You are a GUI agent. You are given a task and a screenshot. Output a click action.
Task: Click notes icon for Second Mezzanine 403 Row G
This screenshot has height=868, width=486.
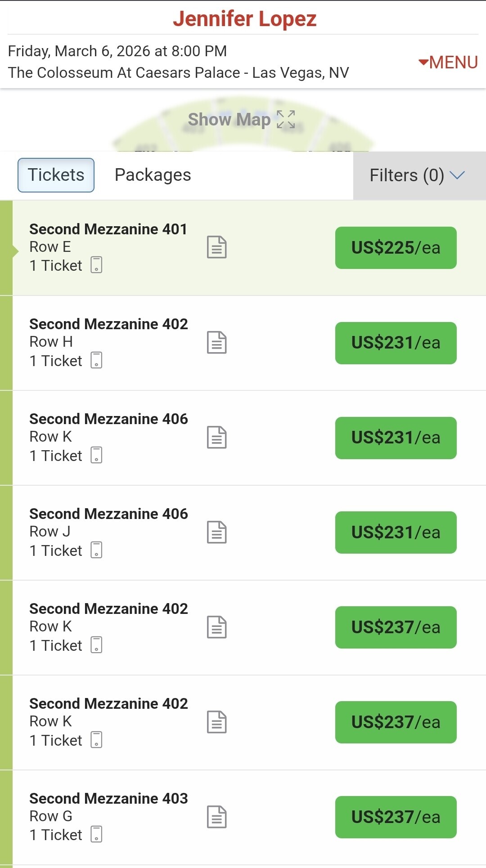click(x=216, y=817)
